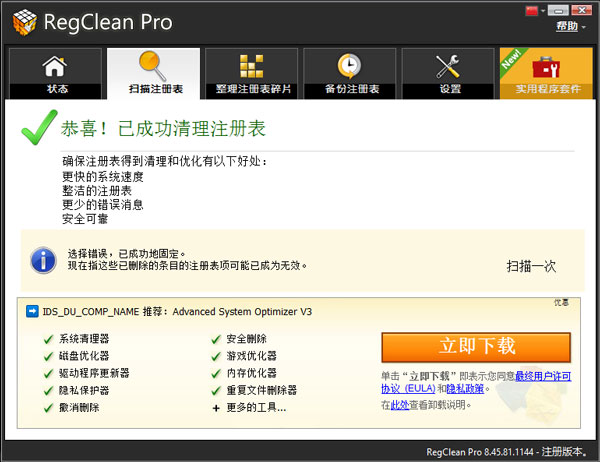Screen dimensions: 600x462
Task: Open the 备份注册表 tab
Action: click(x=350, y=73)
